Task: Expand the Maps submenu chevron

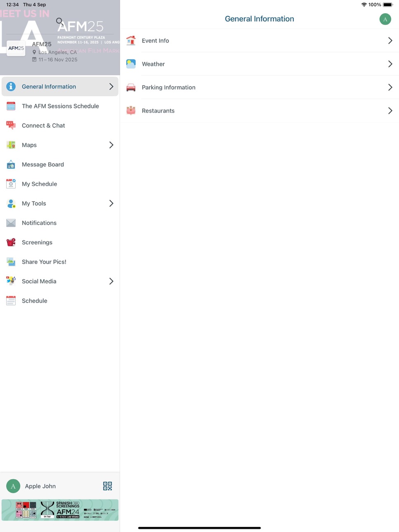Action: tap(111, 145)
